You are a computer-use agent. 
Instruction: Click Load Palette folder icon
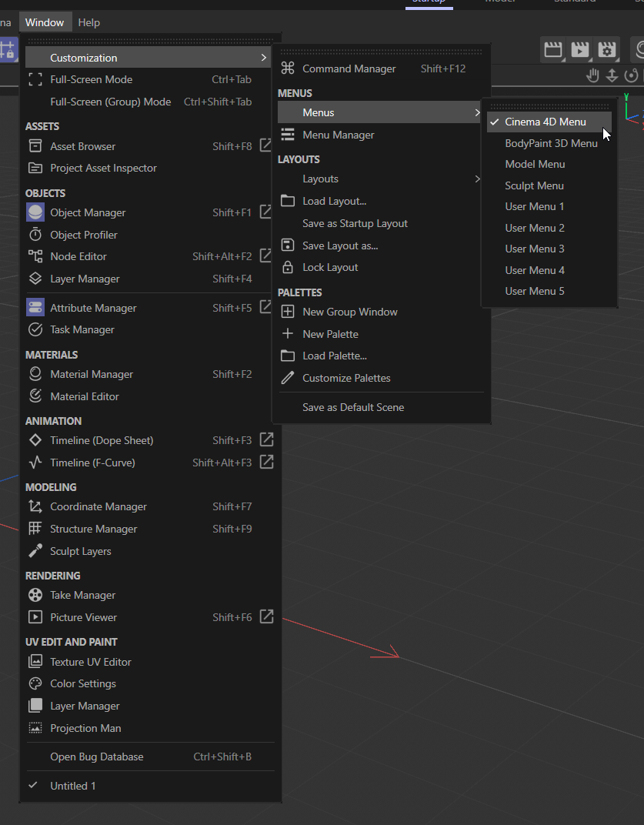(x=288, y=356)
